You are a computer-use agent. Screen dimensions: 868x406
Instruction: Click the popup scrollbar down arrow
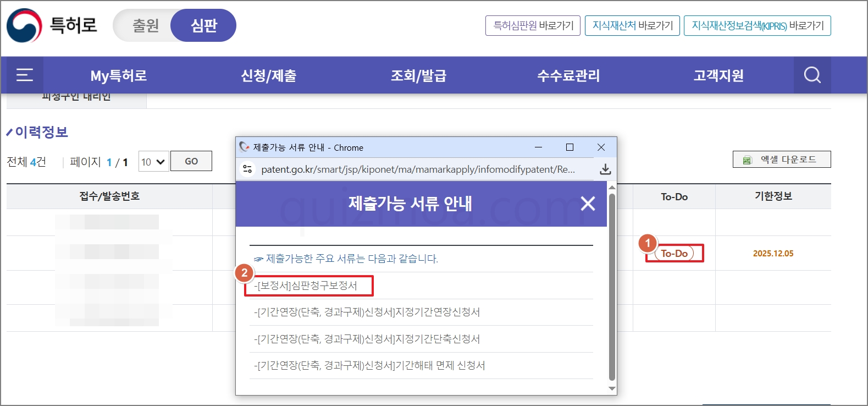coord(612,388)
